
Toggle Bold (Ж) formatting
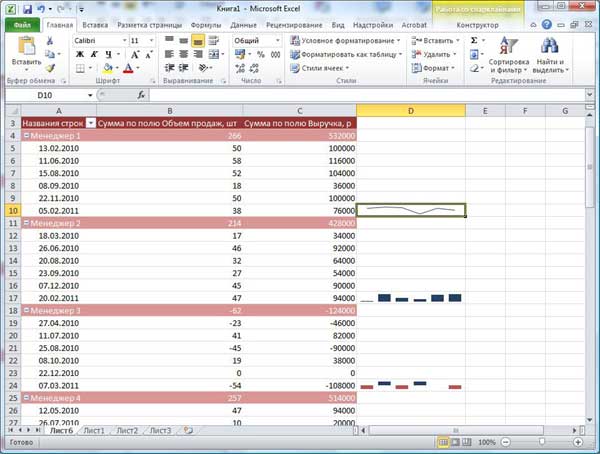coord(80,55)
